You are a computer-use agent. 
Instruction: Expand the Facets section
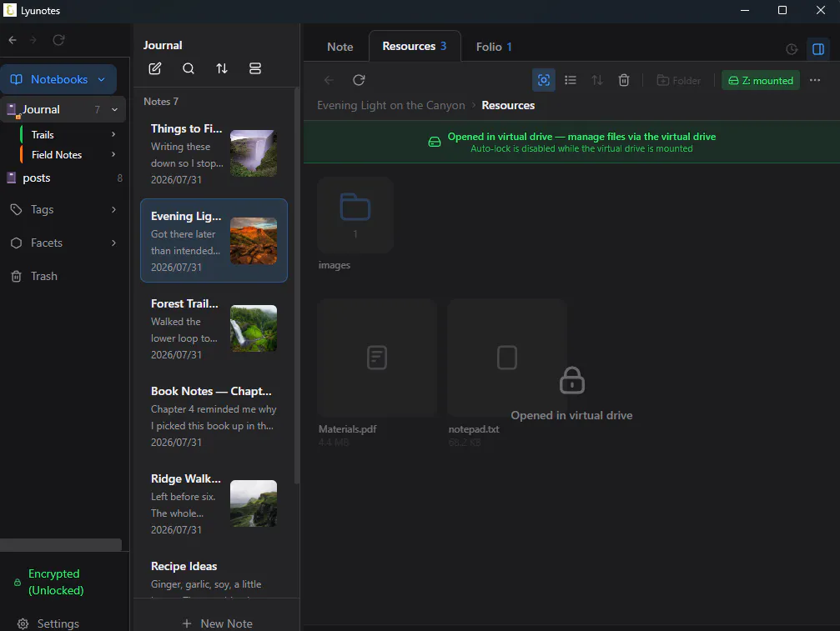pyautogui.click(x=113, y=243)
